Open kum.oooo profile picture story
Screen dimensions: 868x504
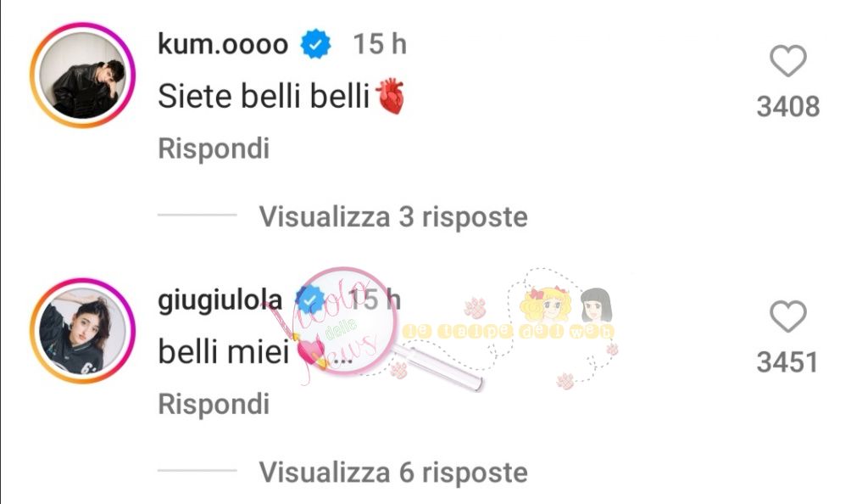[x=83, y=76]
